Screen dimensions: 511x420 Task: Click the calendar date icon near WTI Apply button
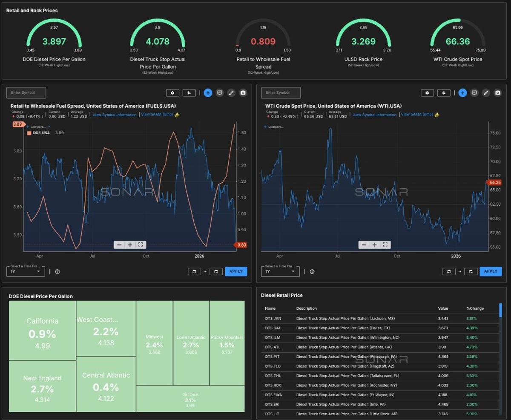[449, 271]
